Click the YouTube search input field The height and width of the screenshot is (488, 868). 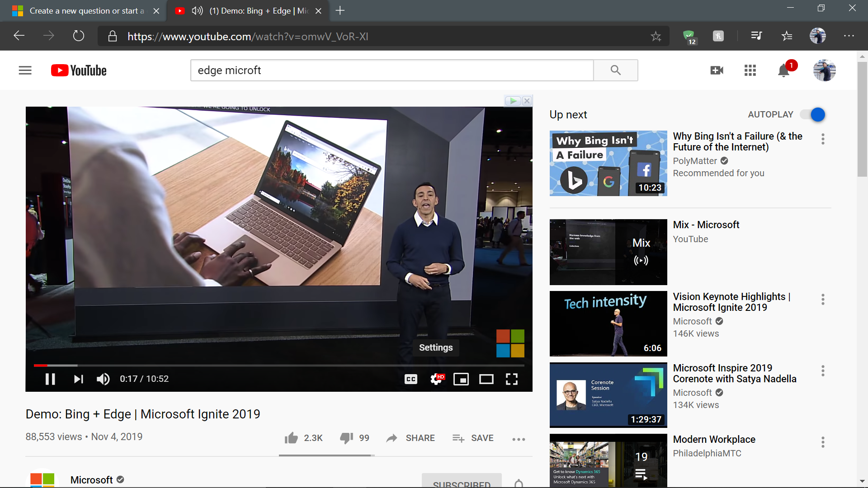coord(392,70)
